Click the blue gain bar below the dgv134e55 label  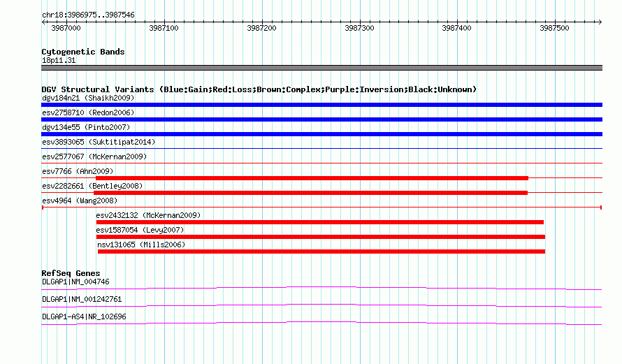click(321, 134)
